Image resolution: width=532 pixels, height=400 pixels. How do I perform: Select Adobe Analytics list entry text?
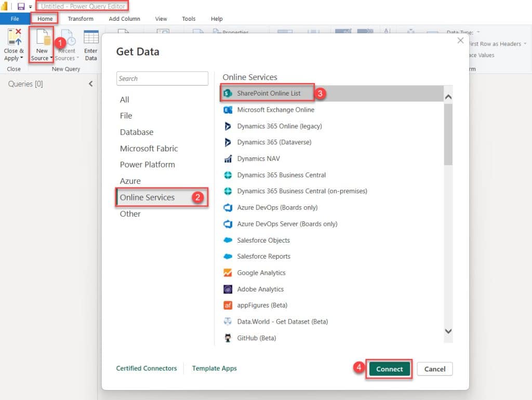point(260,289)
